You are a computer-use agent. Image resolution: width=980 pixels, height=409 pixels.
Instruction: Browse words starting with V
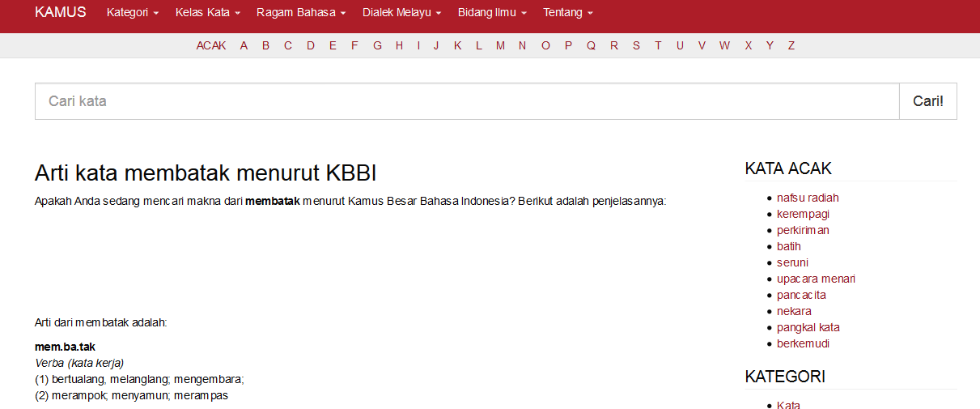pyautogui.click(x=702, y=45)
